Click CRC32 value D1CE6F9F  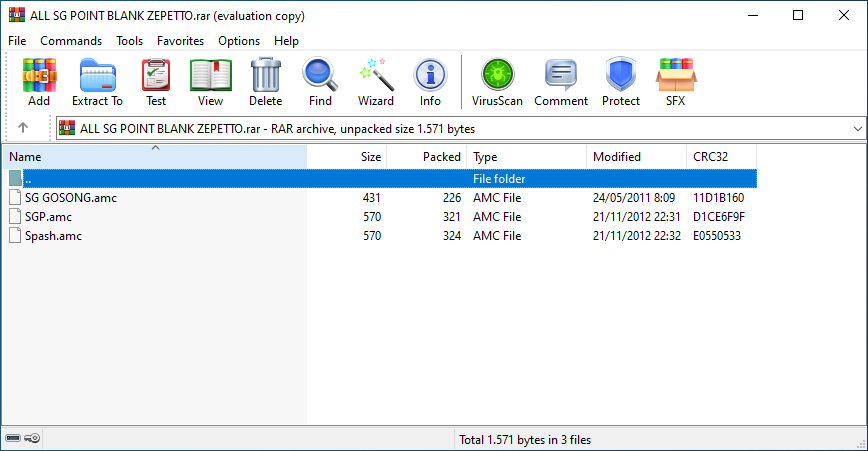click(x=719, y=216)
